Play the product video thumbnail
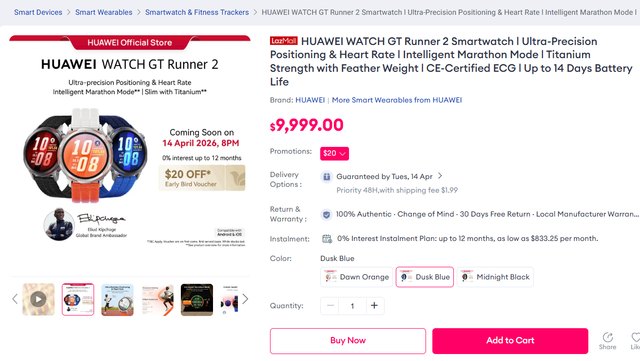This screenshot has width=640, height=361. (38, 299)
